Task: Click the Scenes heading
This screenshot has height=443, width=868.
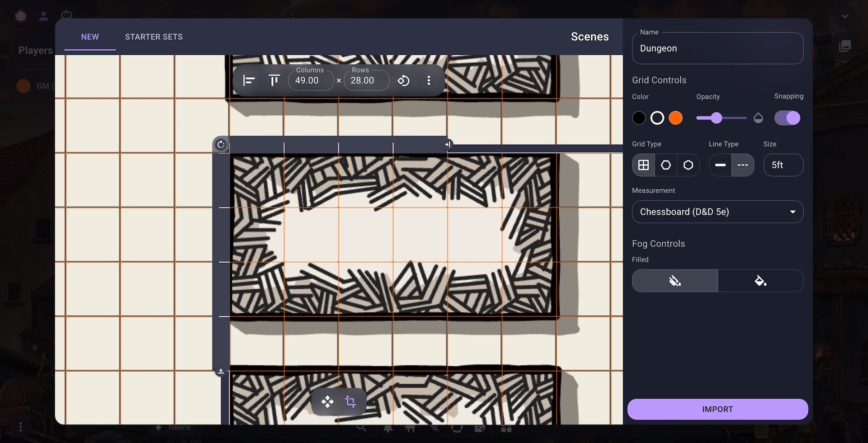Action: pos(590,37)
